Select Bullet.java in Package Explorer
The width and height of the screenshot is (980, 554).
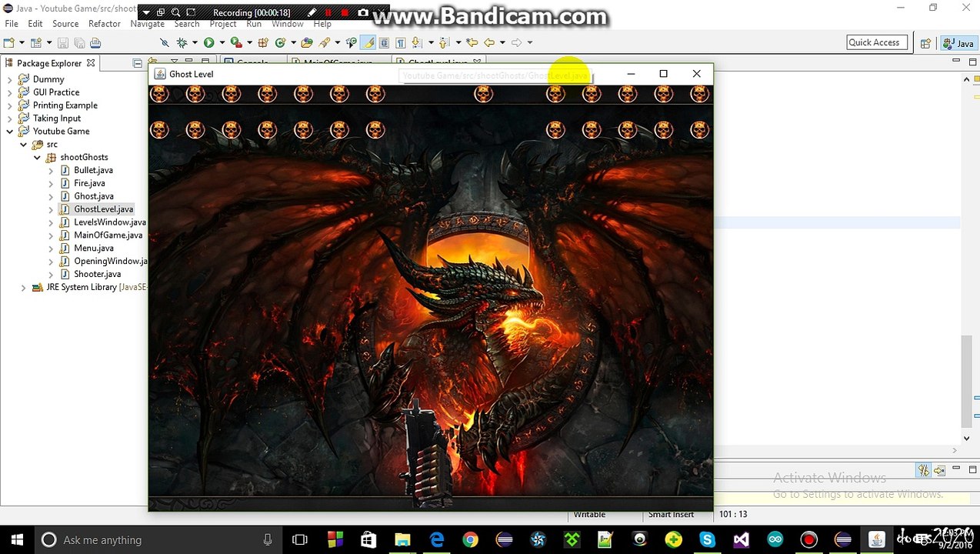pyautogui.click(x=93, y=170)
